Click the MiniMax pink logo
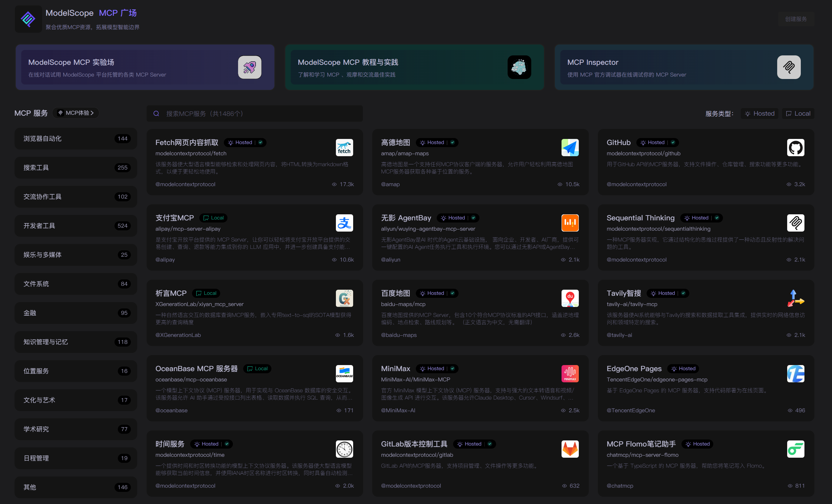This screenshot has width=832, height=504. tap(570, 373)
